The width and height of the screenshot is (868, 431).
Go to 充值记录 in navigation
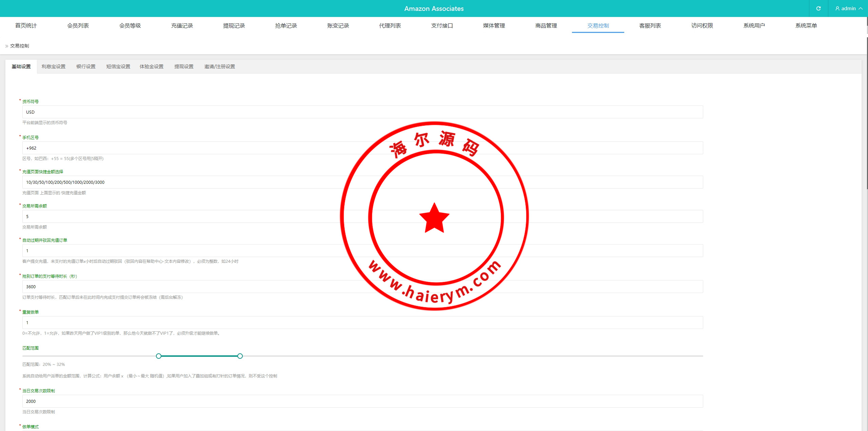click(x=182, y=26)
